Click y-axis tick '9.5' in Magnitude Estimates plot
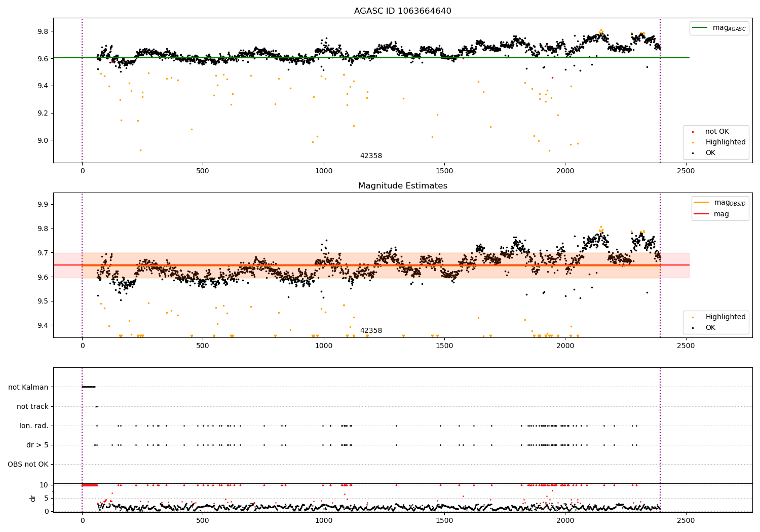760x532 pixels. pyautogui.click(x=43, y=301)
